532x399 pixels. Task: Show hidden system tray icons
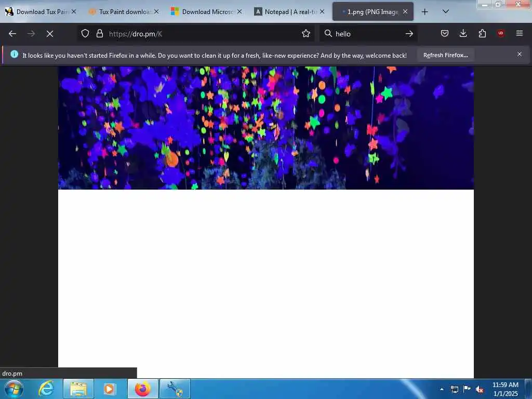tap(442, 389)
